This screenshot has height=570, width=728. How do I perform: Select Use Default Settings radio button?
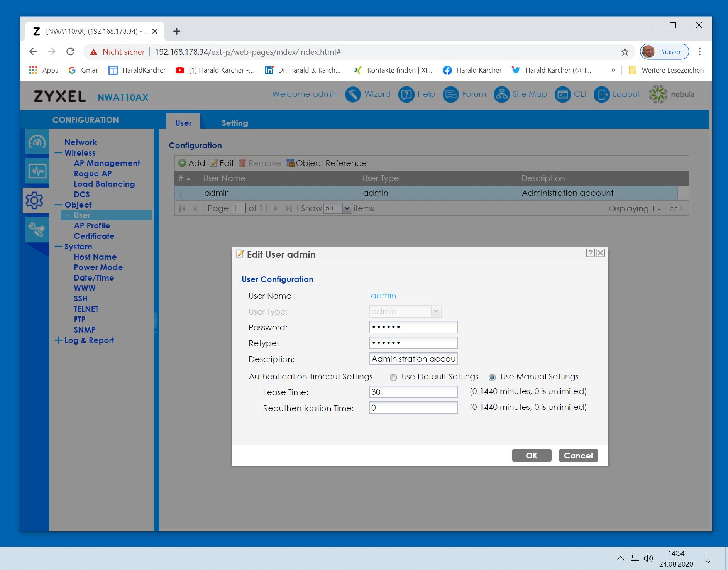click(393, 377)
